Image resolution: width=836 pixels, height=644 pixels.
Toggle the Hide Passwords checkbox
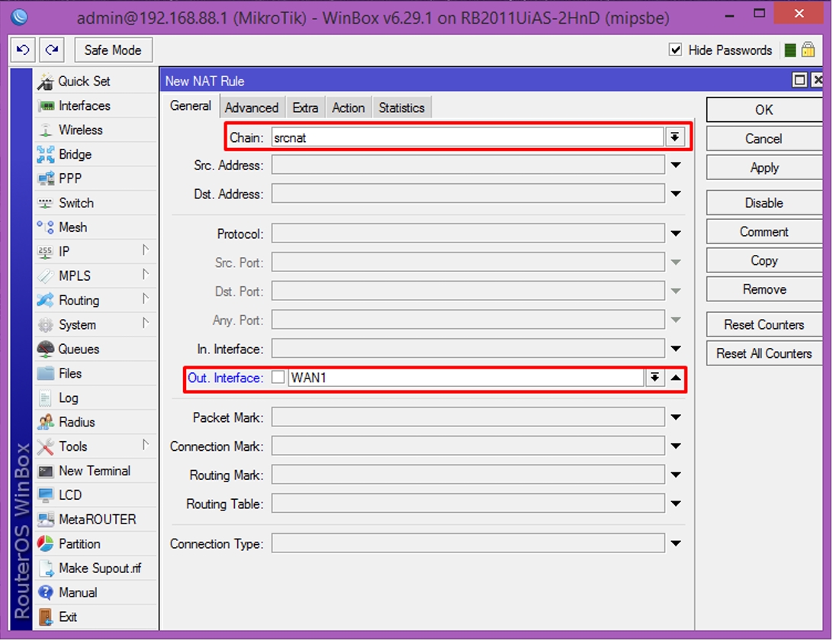coord(676,50)
